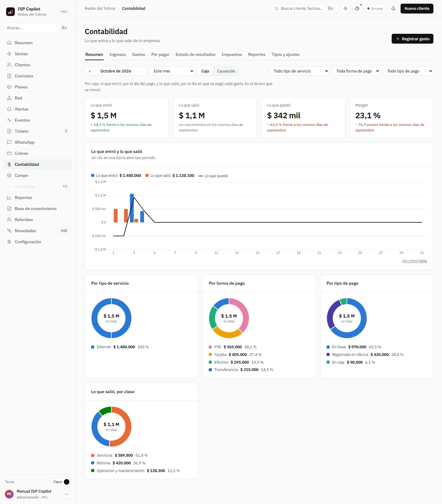Open the Impuestos tab

232,55
